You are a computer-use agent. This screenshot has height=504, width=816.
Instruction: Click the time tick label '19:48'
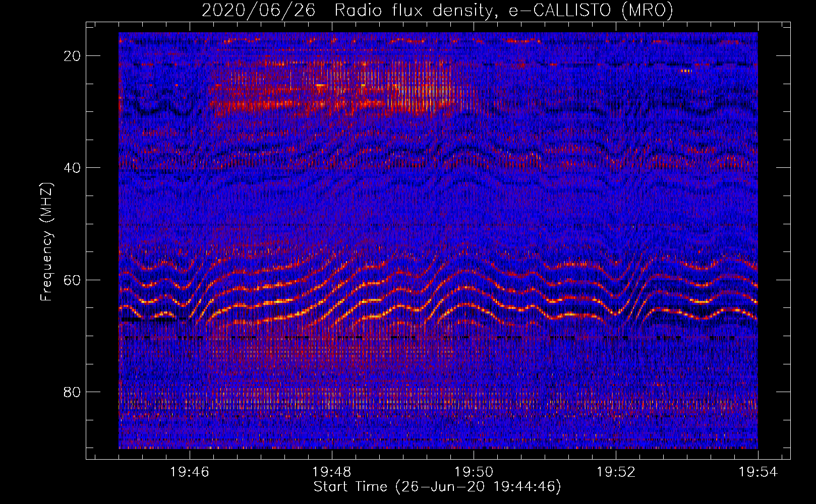pos(332,472)
